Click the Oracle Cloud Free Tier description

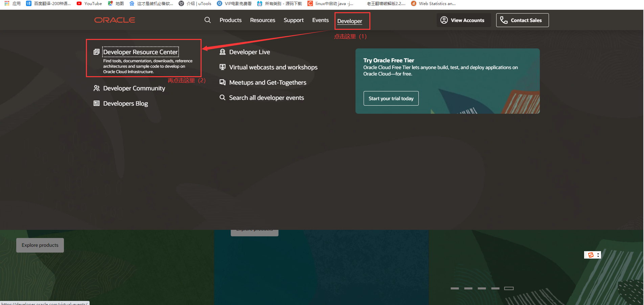point(440,70)
